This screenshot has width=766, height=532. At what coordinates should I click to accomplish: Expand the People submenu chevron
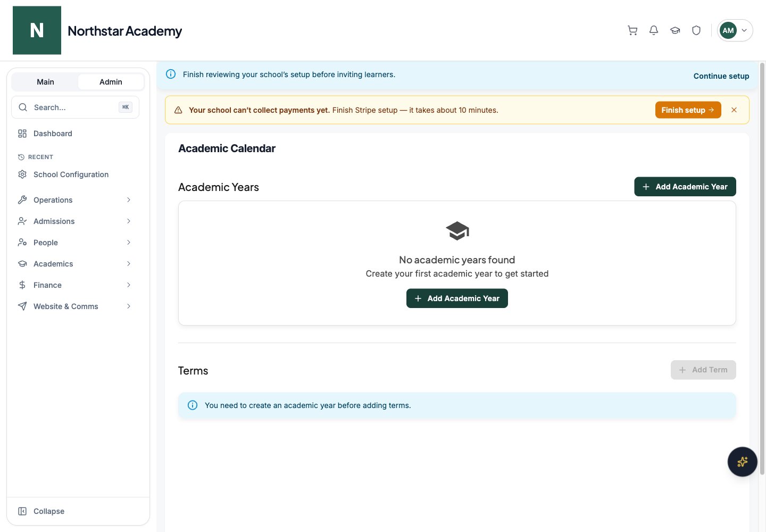[x=129, y=243]
